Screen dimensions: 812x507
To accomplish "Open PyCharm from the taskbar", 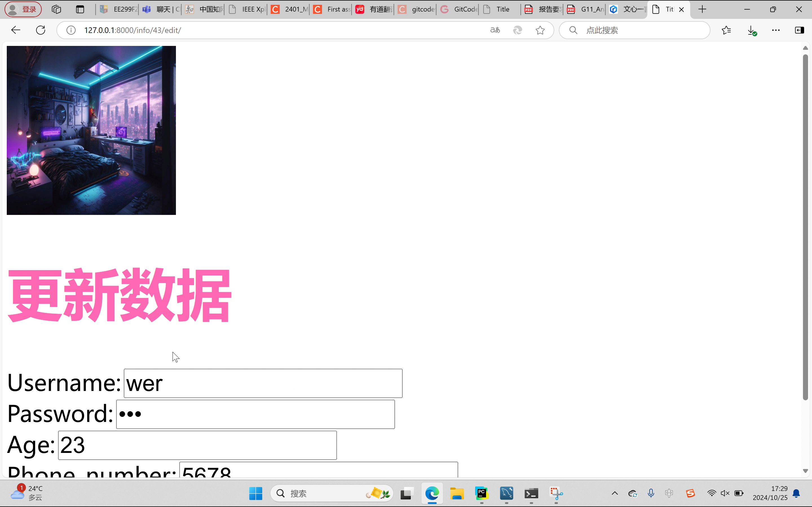I will pyautogui.click(x=482, y=493).
